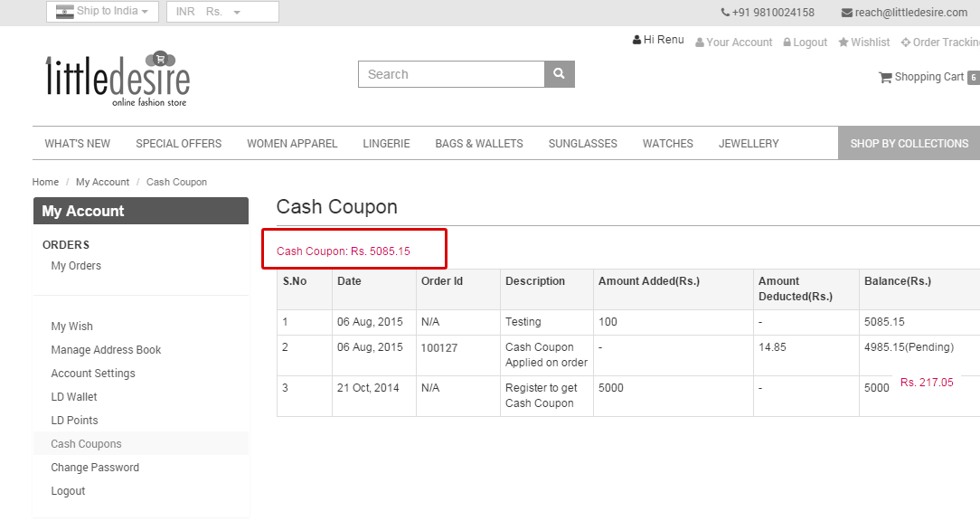Click the Cash Coupon: Rs. 5085.15 text
Screen dimensions: 980x521
344,251
